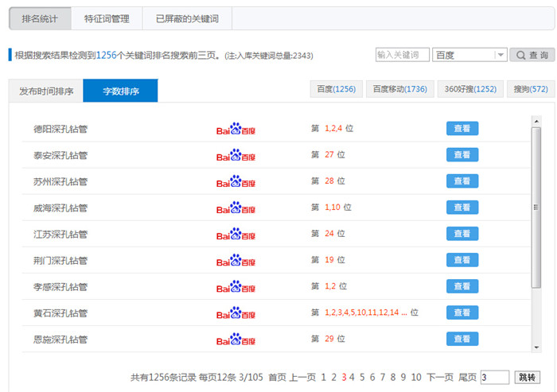Open the 已屏蔽的关键词 tab
The image size is (557, 392).
[x=187, y=18]
